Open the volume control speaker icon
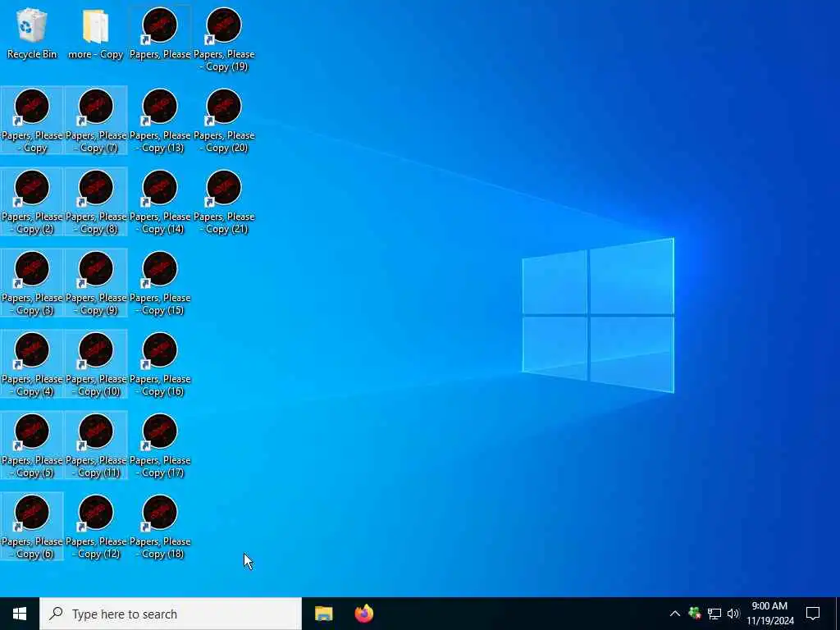Screen dimensions: 840x630 733,614
